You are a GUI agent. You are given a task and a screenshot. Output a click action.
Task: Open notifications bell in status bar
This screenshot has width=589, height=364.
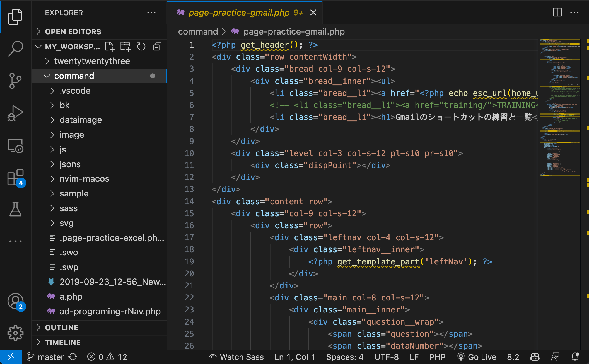coord(575,357)
